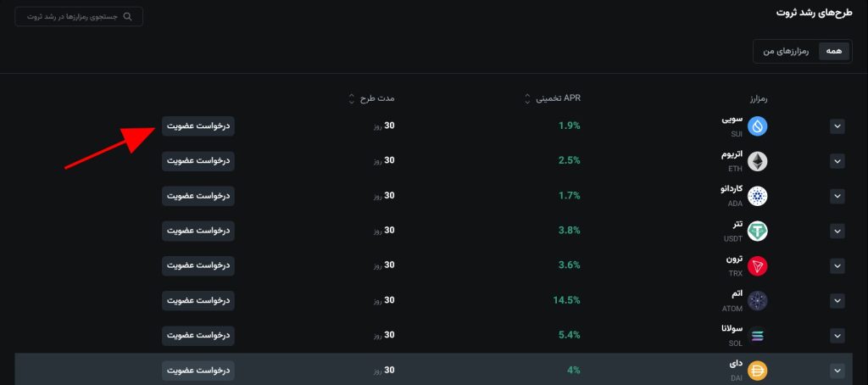This screenshot has width=868, height=385.
Task: Click the Tether USDT coin icon
Action: 756,231
